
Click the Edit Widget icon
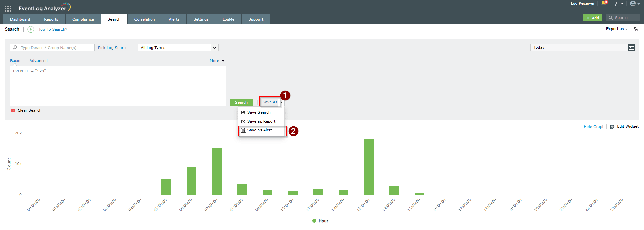click(x=612, y=127)
